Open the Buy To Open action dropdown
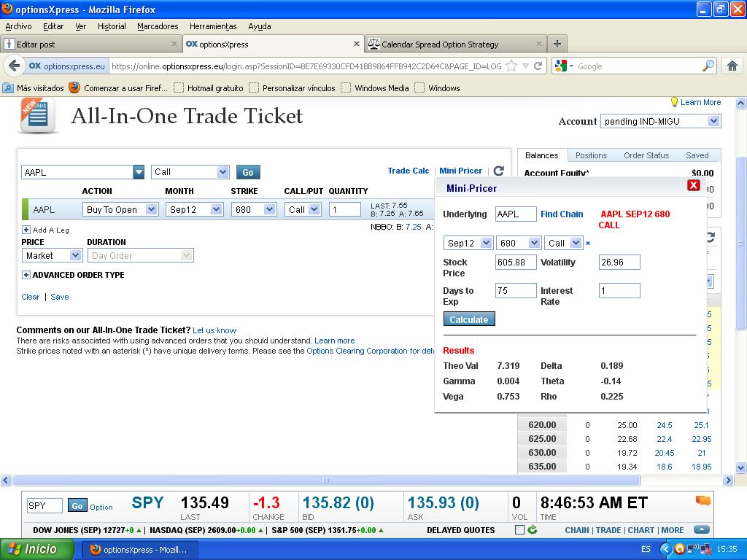 click(x=120, y=209)
